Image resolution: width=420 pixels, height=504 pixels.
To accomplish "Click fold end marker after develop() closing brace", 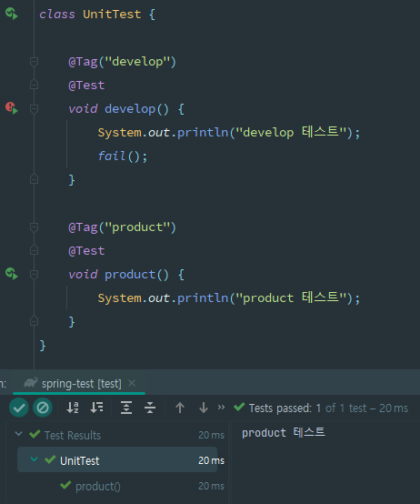I will [34, 179].
